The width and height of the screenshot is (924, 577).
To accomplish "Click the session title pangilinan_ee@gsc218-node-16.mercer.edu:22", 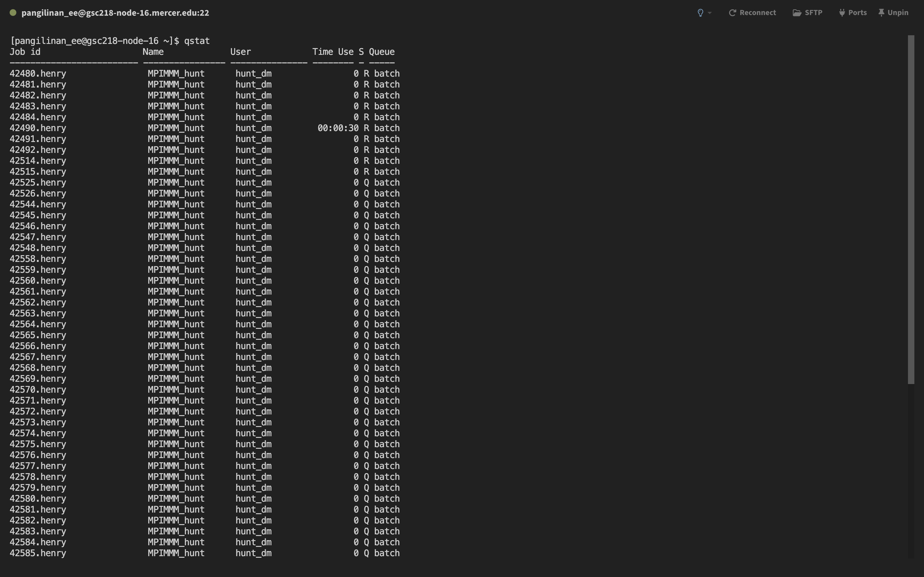I will (115, 13).
